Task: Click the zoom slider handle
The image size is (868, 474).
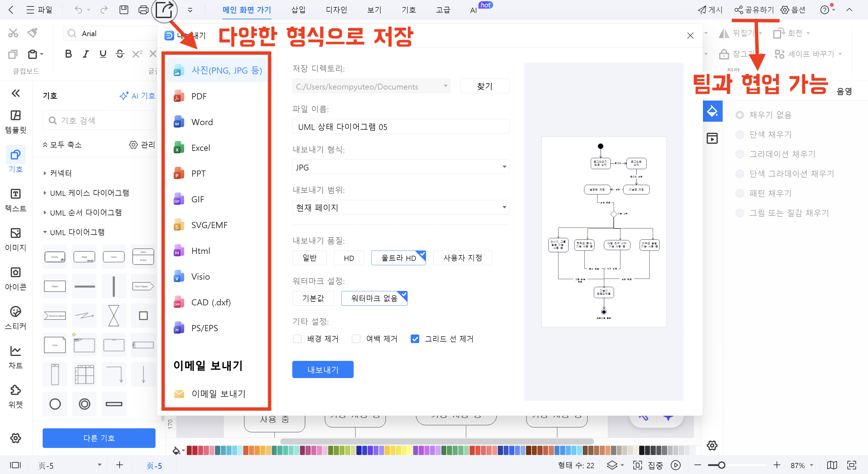Action: point(721,465)
